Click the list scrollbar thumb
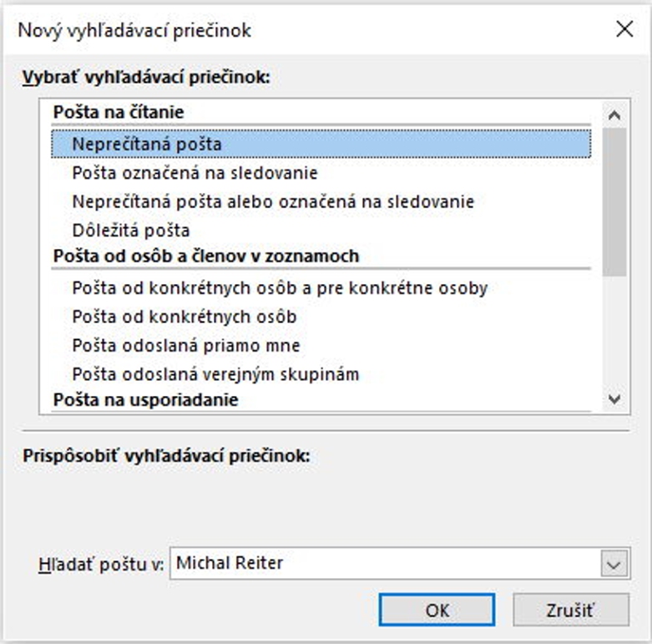652x644 pixels. click(615, 200)
